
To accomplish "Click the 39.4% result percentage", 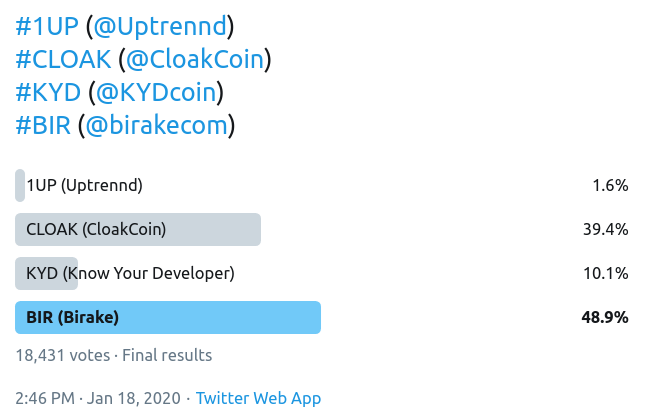I will pyautogui.click(x=606, y=229).
